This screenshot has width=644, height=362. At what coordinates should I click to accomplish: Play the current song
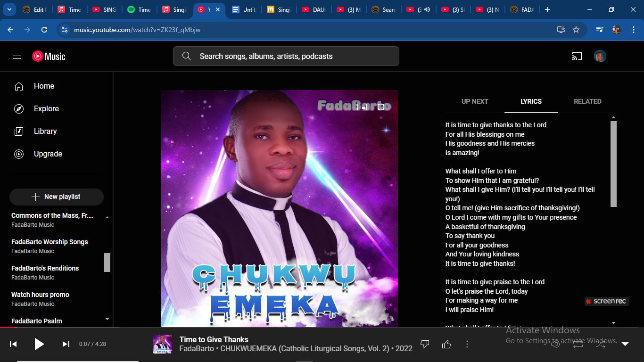tap(39, 344)
